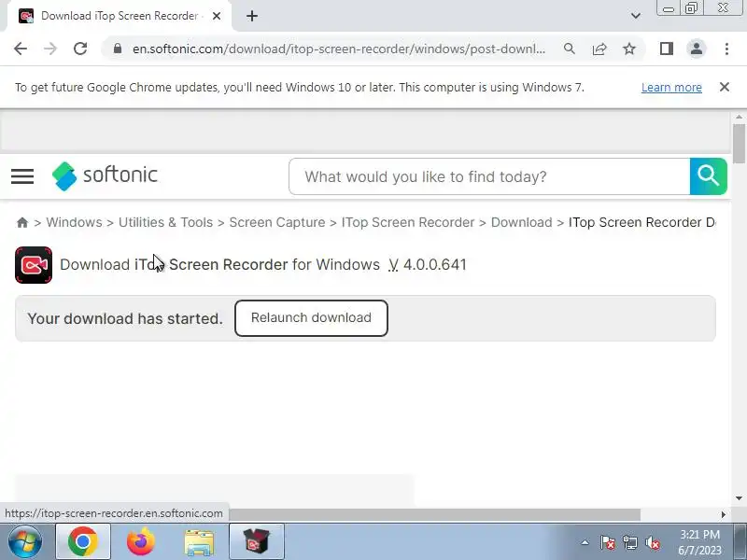Click Relaunch download button

[x=311, y=318]
